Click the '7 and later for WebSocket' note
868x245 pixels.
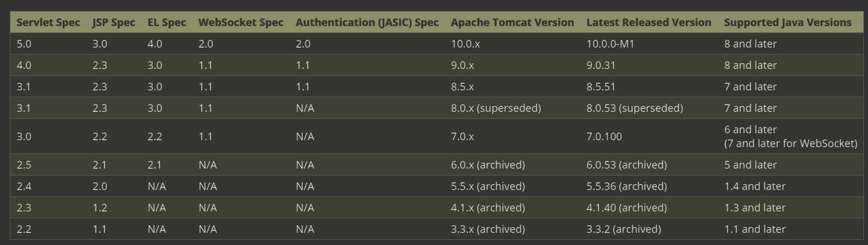[790, 144]
